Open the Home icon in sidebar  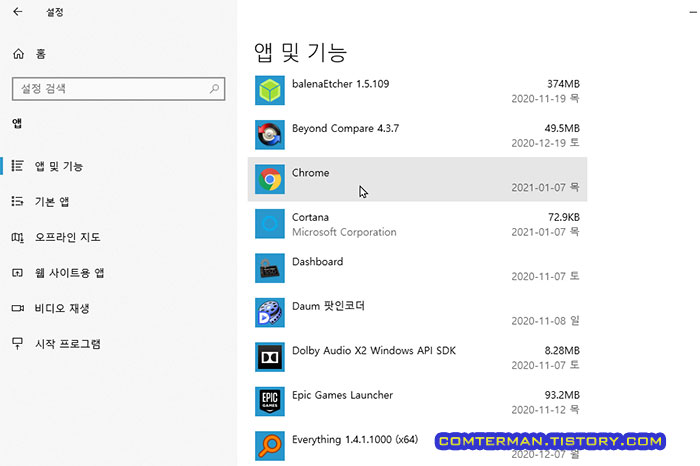coord(18,54)
